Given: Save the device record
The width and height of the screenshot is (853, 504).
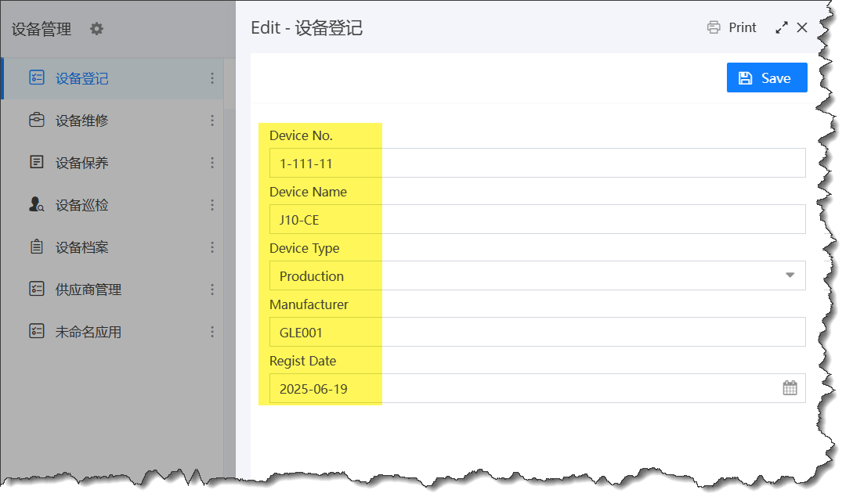Looking at the screenshot, I should click(766, 77).
